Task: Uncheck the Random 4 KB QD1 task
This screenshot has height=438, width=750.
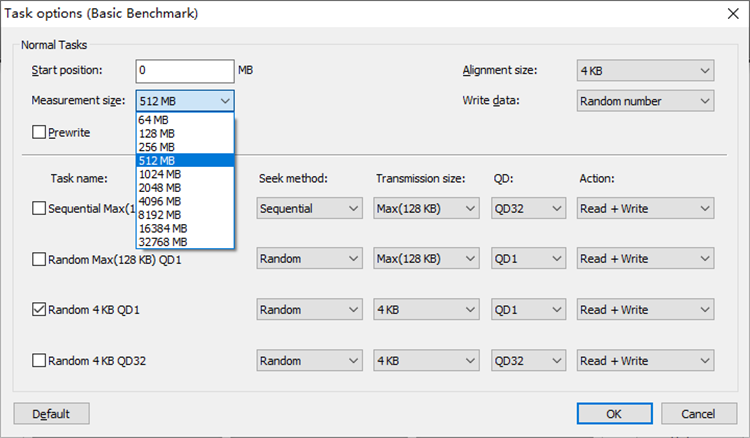Action: 39,309
